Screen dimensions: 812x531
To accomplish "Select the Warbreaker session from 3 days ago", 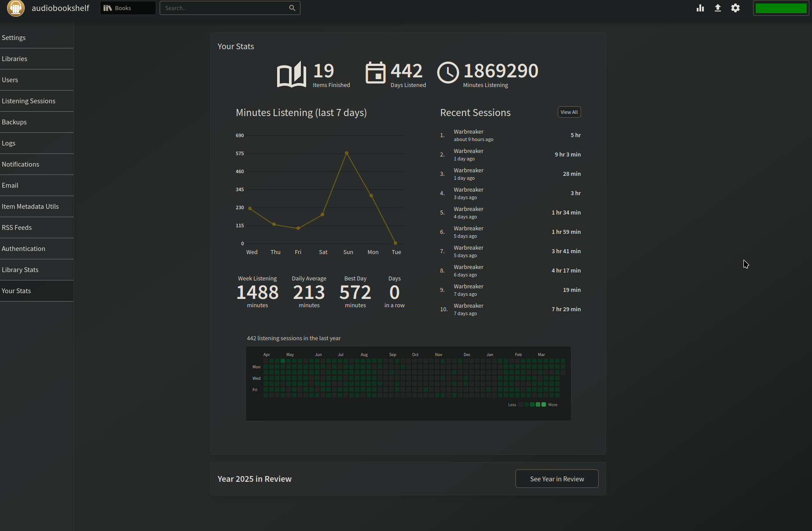I will point(510,193).
